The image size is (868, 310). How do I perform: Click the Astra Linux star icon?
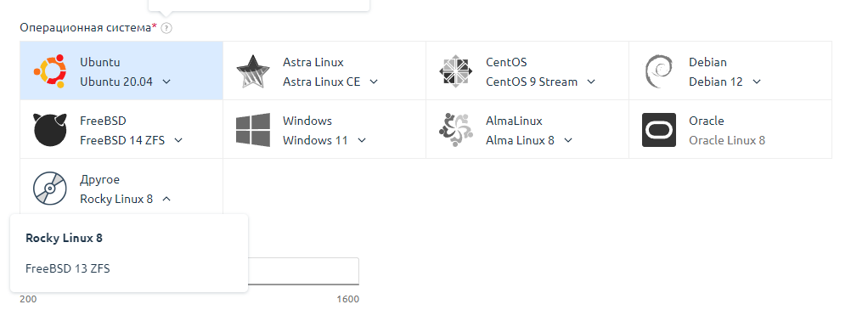coord(253,70)
